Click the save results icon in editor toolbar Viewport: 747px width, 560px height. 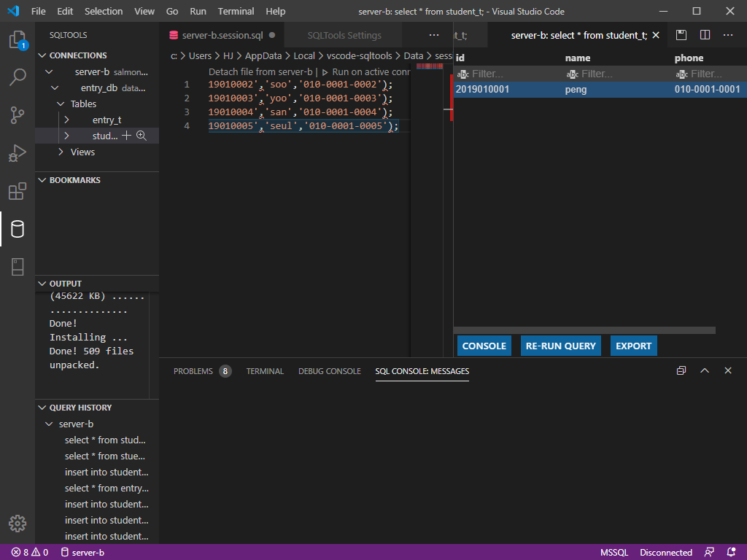point(681,35)
